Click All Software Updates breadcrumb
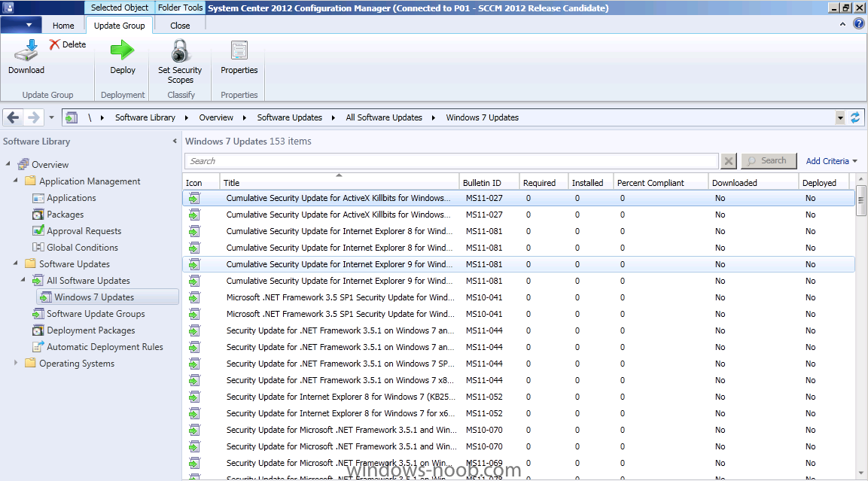This screenshot has height=481, width=868. 384,117
